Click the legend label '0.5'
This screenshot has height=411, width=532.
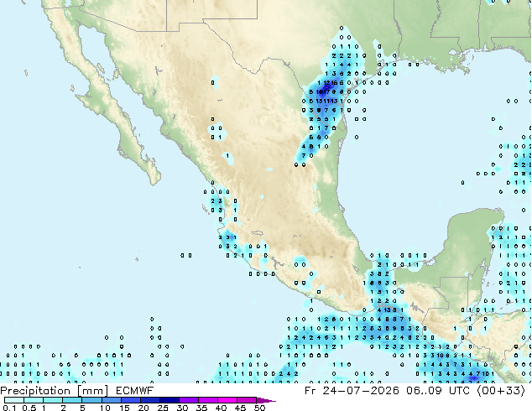(29, 408)
